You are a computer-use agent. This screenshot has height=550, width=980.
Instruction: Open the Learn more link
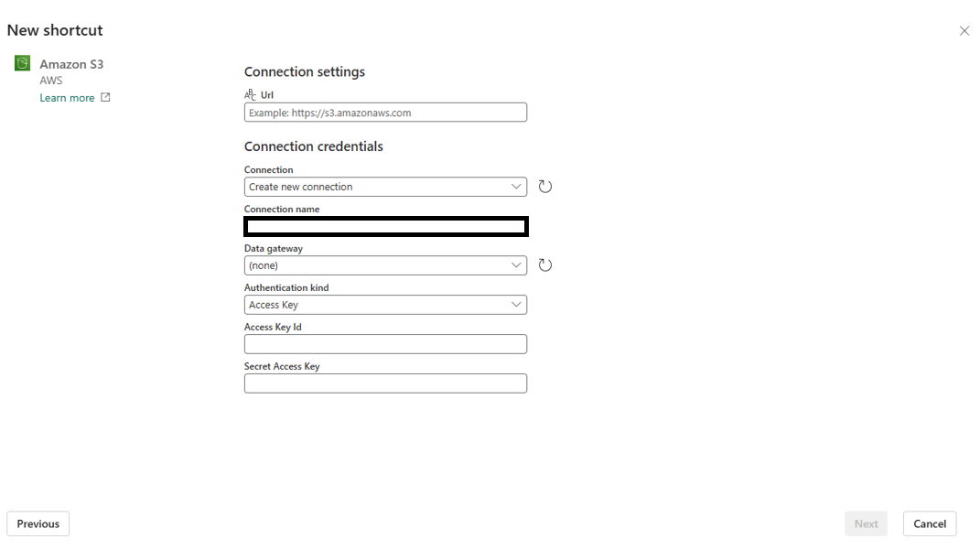(67, 98)
